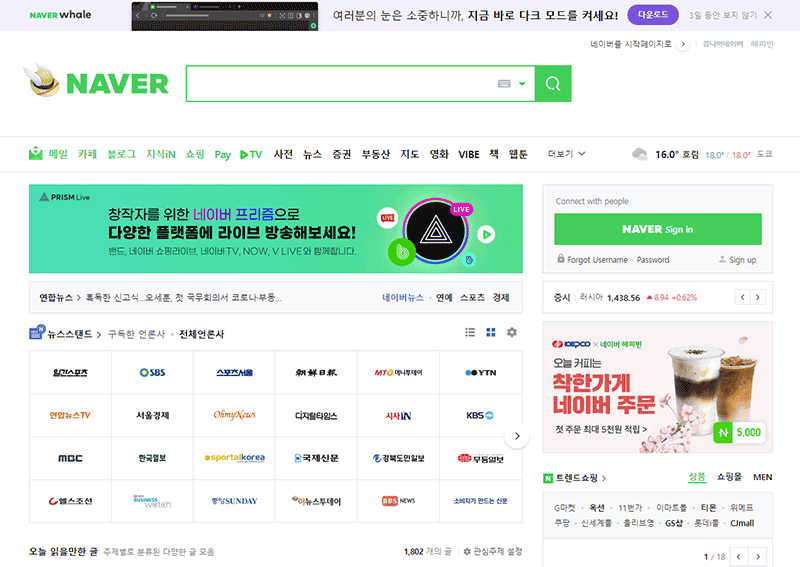Open the 뉴스 menu item
This screenshot has height=567, width=800.
click(312, 154)
